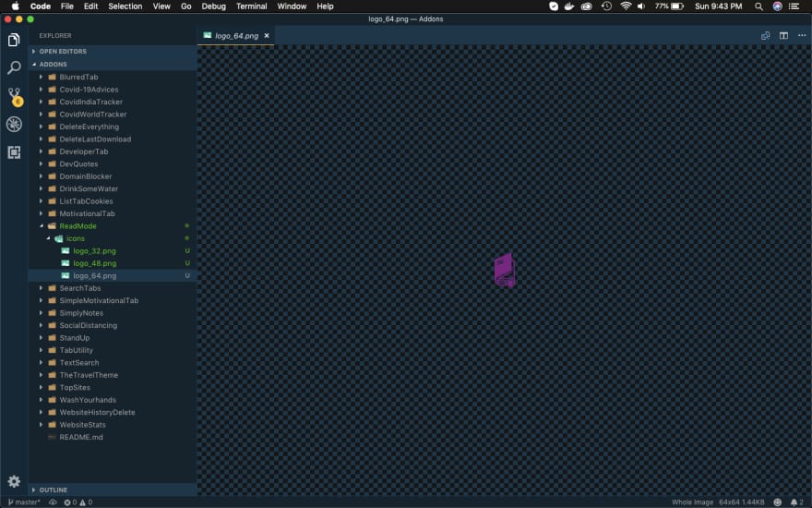The image size is (812, 508).
Task: Select the logo_64.png editor tab
Action: (236, 36)
